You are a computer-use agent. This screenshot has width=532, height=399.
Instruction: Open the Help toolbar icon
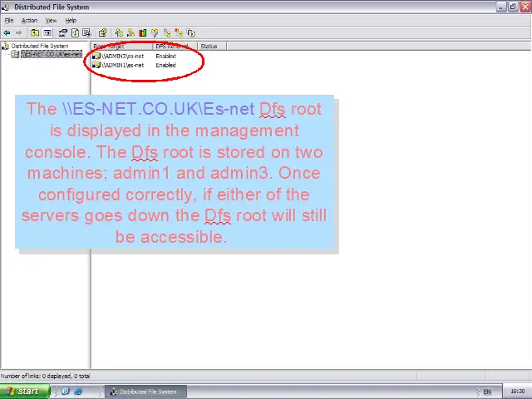[x=102, y=33]
